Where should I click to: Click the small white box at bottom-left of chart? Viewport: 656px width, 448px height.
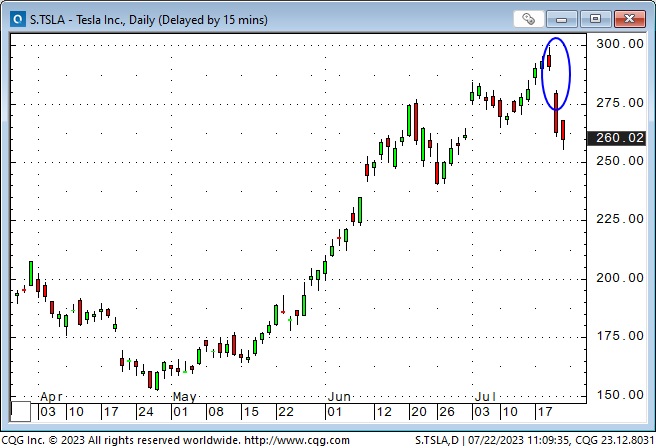tap(20, 411)
